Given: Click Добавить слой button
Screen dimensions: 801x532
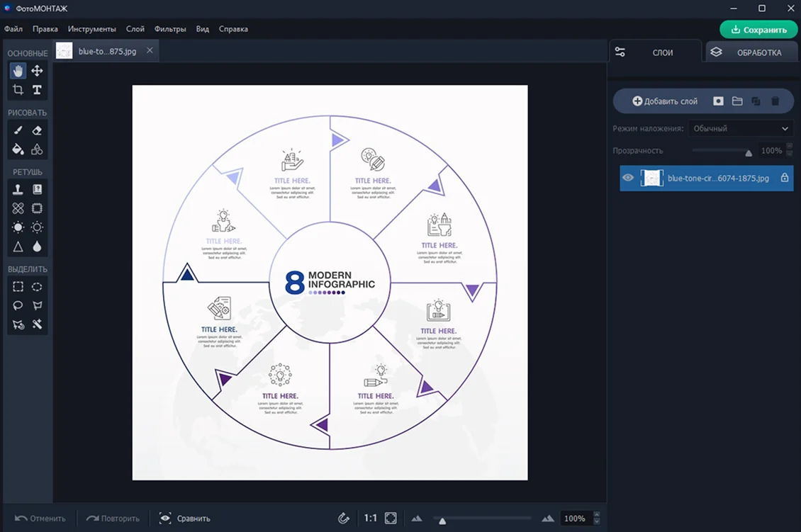Looking at the screenshot, I should [665, 101].
